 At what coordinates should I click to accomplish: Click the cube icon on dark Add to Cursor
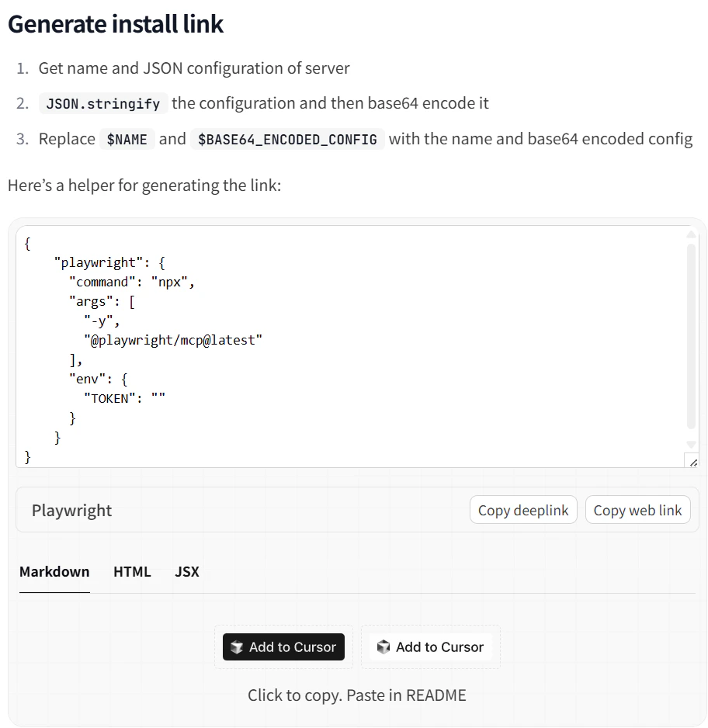pyautogui.click(x=237, y=647)
